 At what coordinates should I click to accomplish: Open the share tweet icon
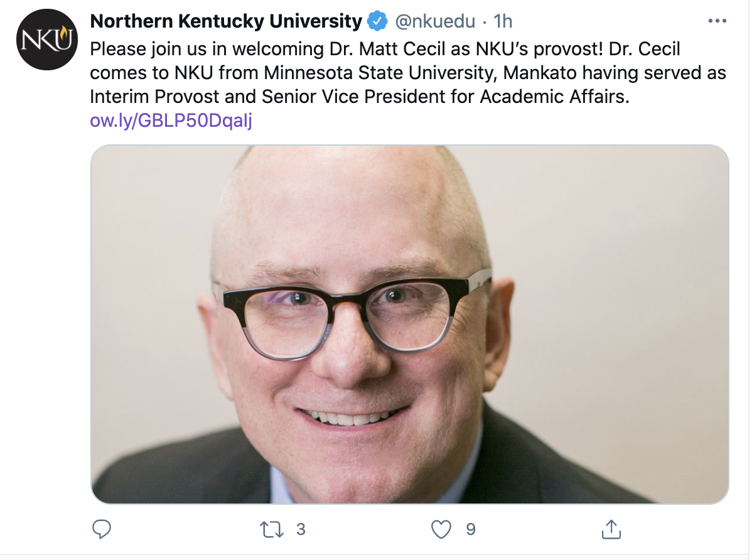611,529
